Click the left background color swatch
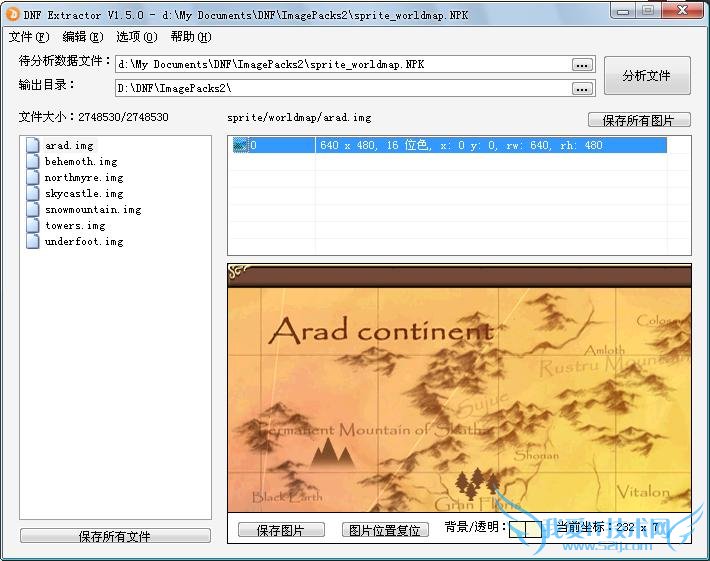The width and height of the screenshot is (710, 561). coord(517,529)
